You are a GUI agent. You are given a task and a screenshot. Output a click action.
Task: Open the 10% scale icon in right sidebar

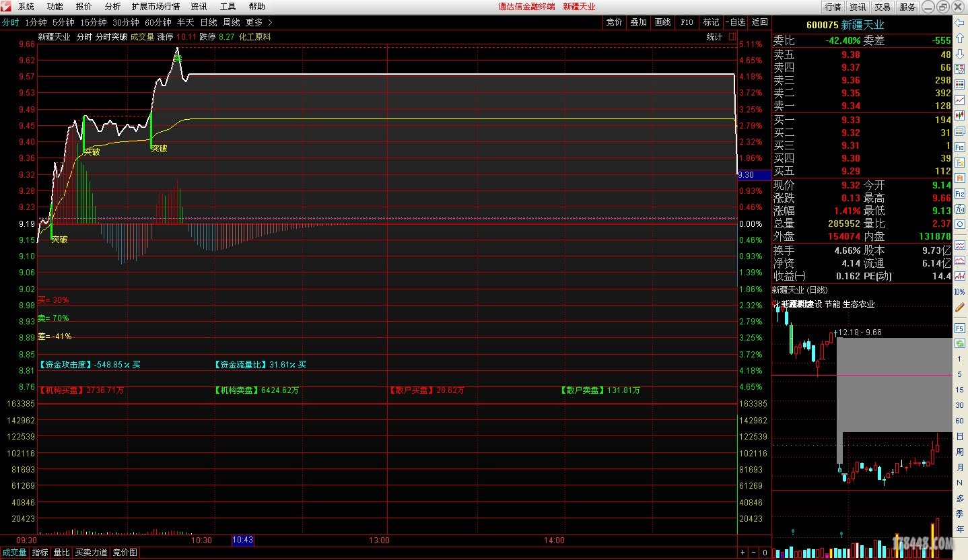[959, 291]
